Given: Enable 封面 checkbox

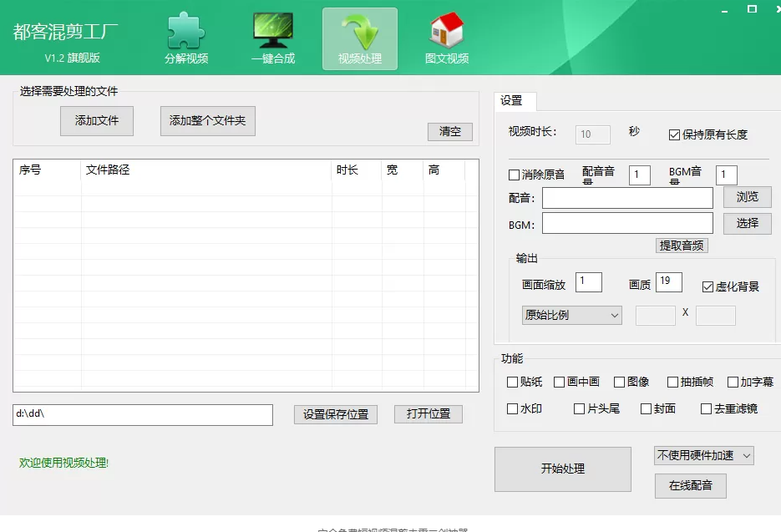Looking at the screenshot, I should (x=646, y=409).
